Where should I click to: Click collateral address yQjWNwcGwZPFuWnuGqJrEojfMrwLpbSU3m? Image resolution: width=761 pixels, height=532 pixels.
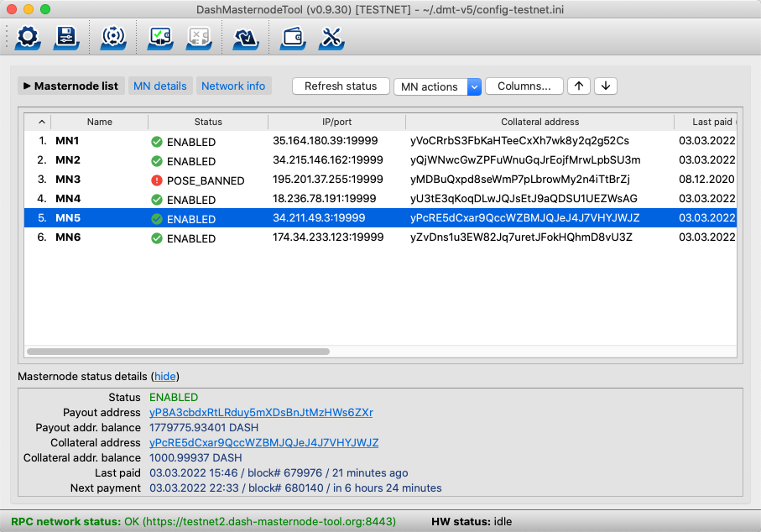coord(525,160)
